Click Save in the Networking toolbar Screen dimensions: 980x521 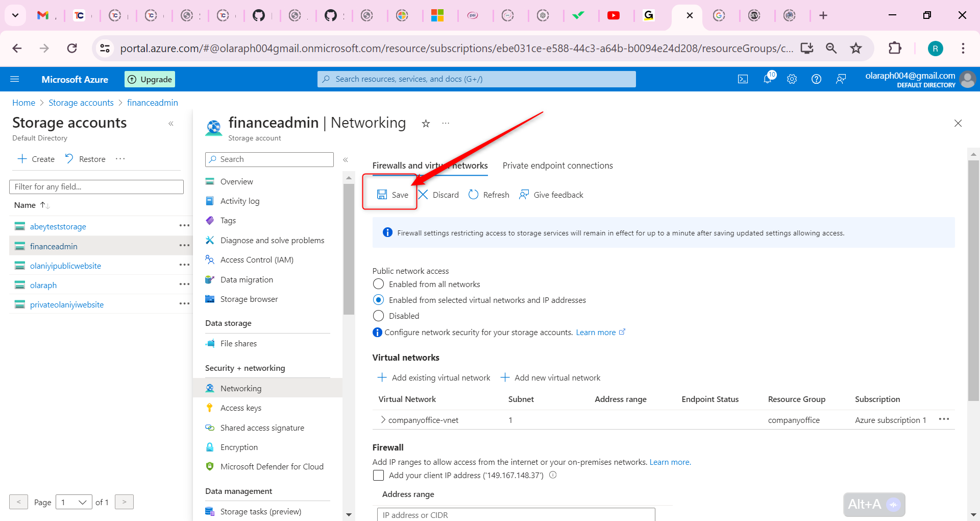point(393,195)
